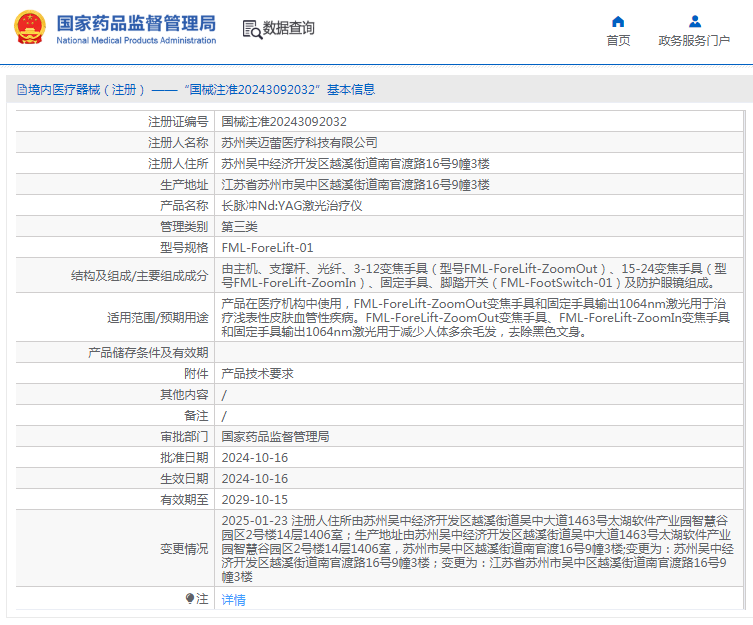Click the 国家药品监督管理局 site title
The image size is (753, 625).
click(x=135, y=22)
